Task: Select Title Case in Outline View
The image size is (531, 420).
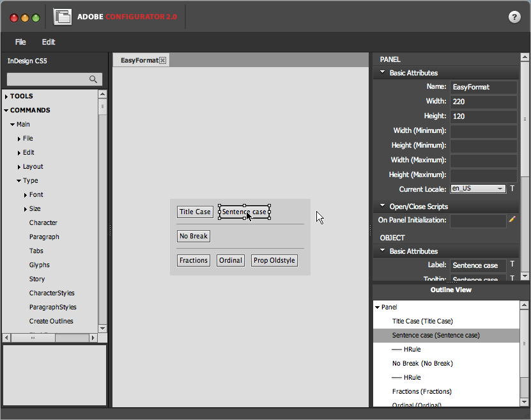Action: coord(422,321)
